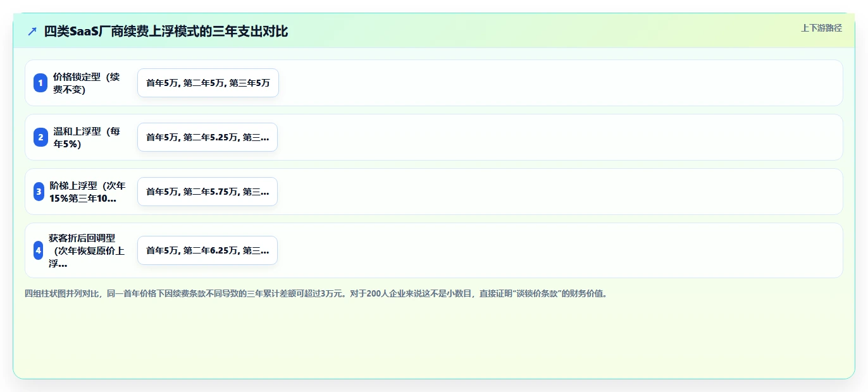Image resolution: width=868 pixels, height=392 pixels.
Task: Open the 上下游路径 tag in header corner
Action: click(x=821, y=28)
